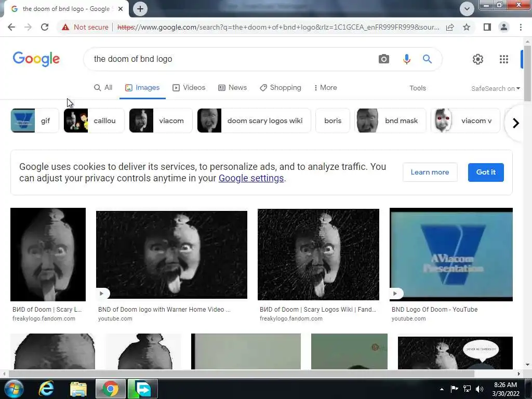
Task: Open the speech-bubble mask image in second row
Action: click(x=455, y=353)
